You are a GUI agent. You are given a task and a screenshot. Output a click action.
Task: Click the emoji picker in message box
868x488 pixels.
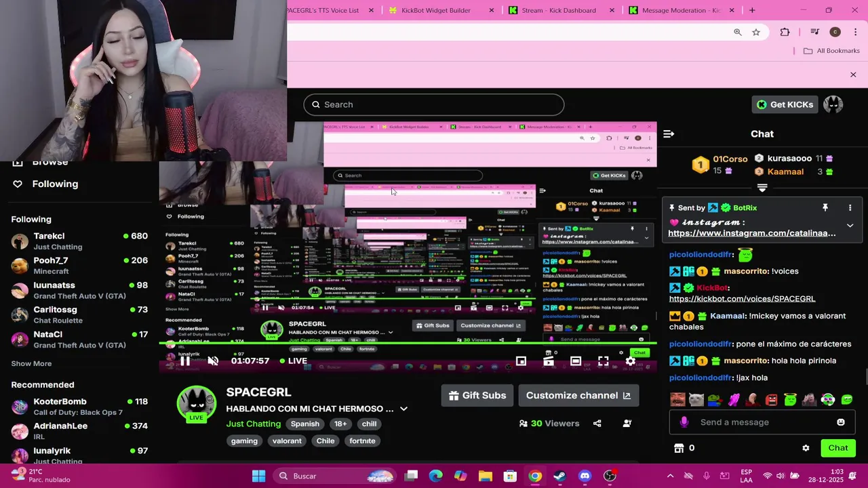[841, 422]
